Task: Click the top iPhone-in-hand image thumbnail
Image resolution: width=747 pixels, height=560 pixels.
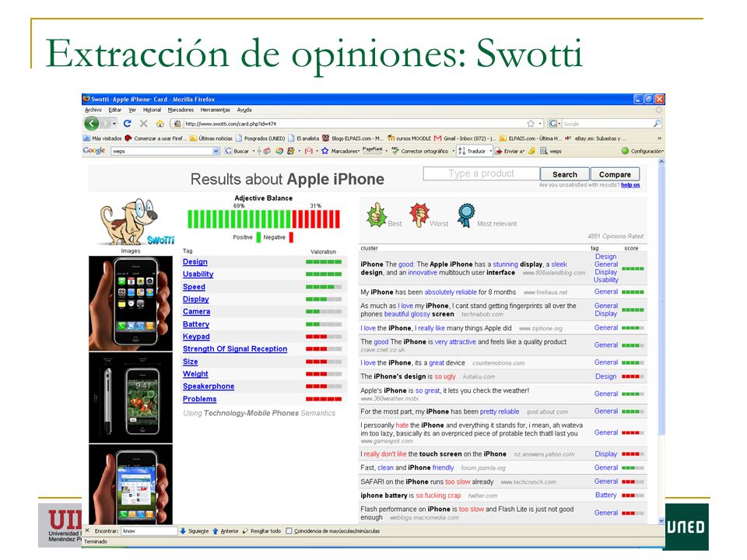Action: [x=131, y=303]
